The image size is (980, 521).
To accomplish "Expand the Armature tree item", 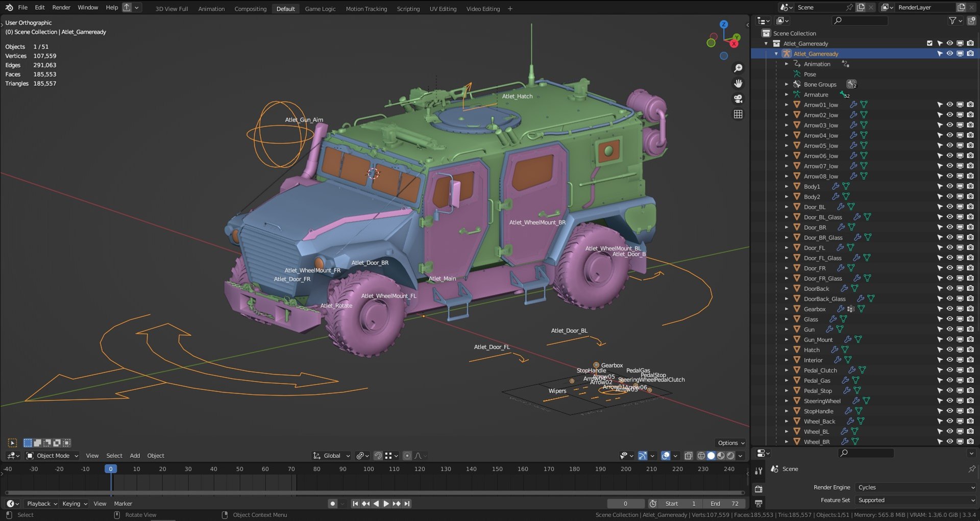I will point(787,95).
